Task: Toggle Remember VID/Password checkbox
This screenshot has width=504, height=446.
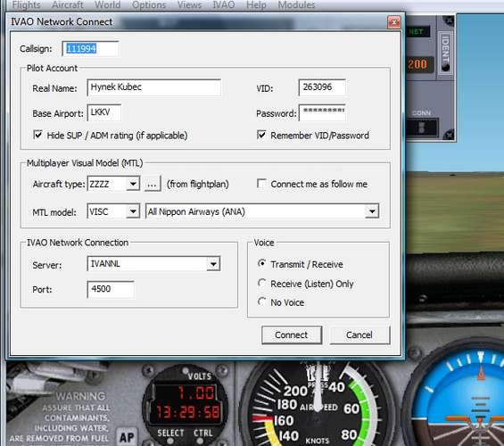Action: pyautogui.click(x=261, y=135)
